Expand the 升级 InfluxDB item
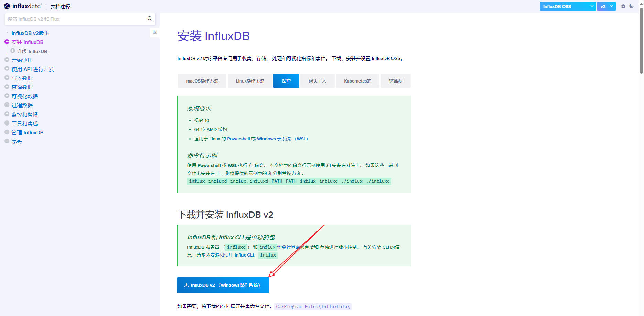The width and height of the screenshot is (644, 316). click(13, 51)
